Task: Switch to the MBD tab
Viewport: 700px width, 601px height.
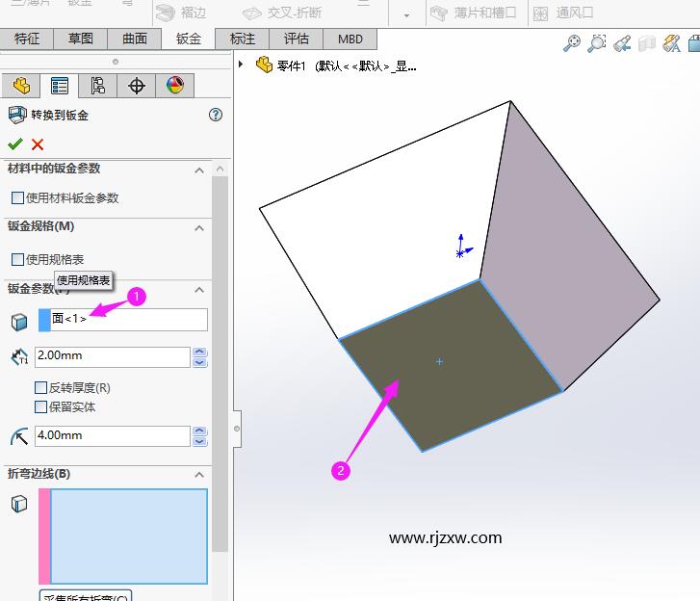Action: click(x=350, y=39)
